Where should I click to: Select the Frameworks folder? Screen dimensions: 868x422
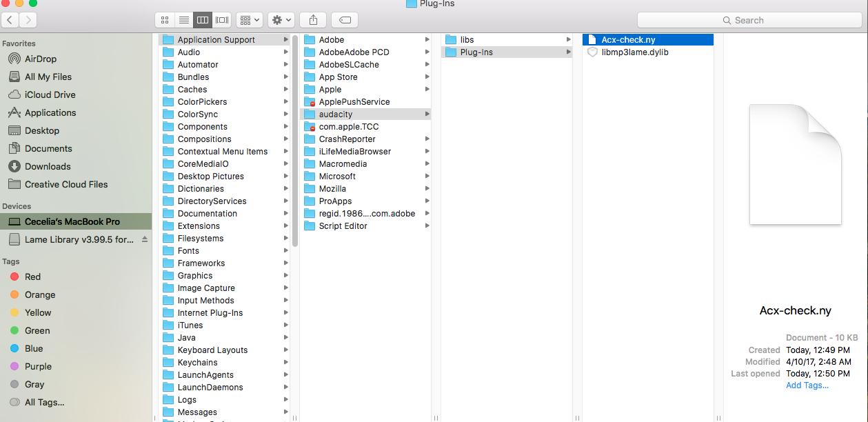pyautogui.click(x=224, y=263)
